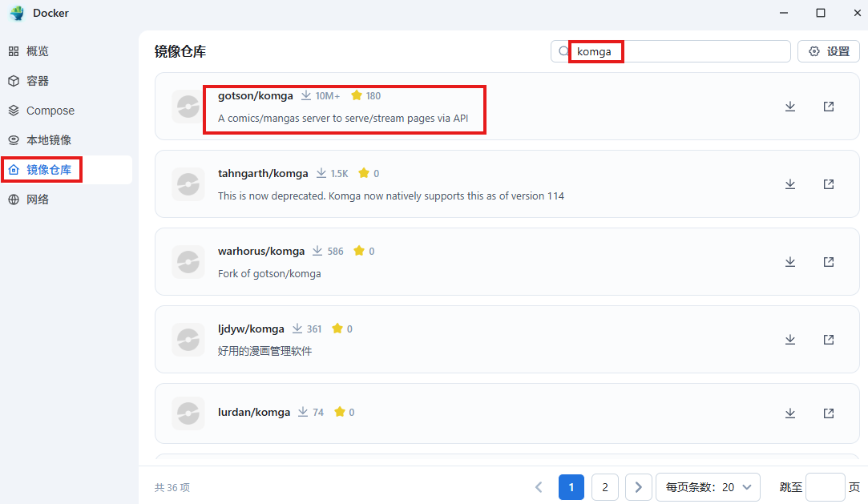Select 镜像仓库 in the sidebar
The image size is (868, 504).
(x=67, y=170)
